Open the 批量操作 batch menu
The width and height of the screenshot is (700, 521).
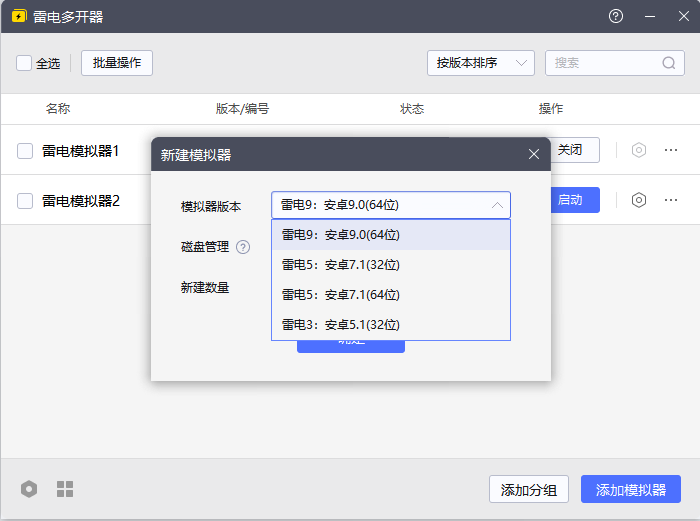(117, 63)
